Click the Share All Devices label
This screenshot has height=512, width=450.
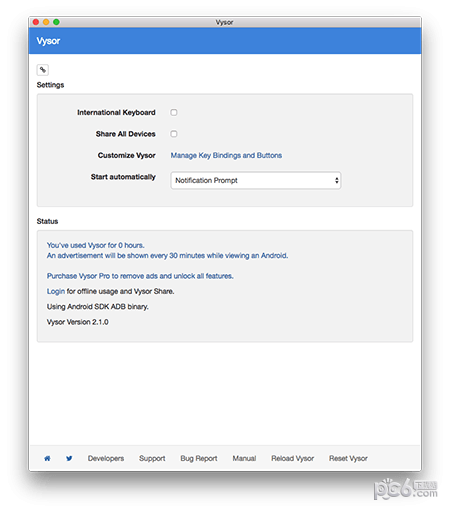point(126,134)
